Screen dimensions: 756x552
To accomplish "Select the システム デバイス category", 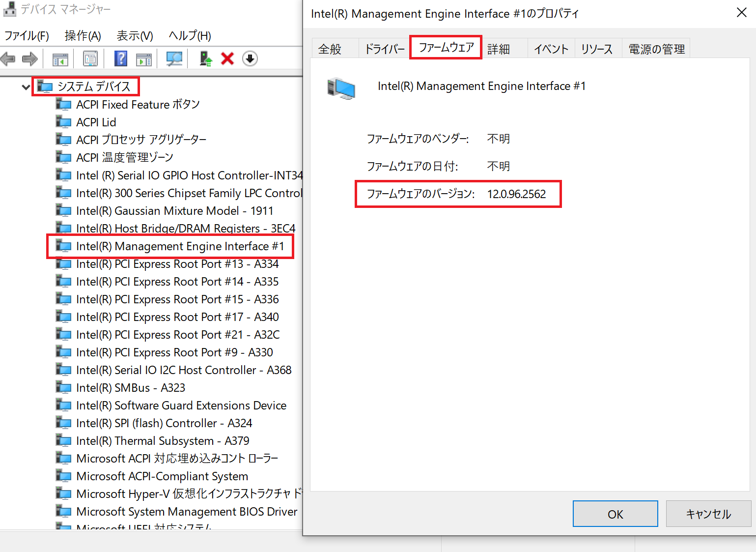I will click(x=94, y=87).
